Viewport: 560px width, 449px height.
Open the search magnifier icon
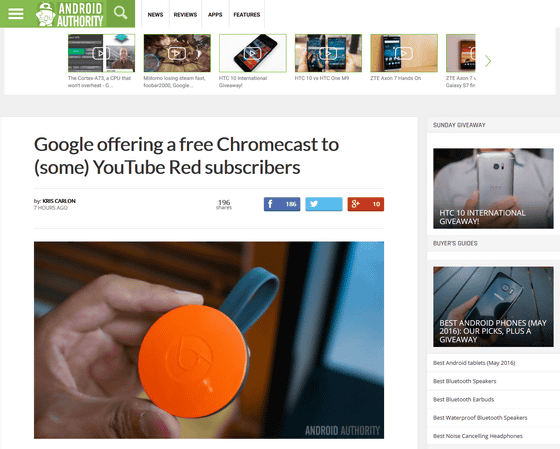(120, 13)
